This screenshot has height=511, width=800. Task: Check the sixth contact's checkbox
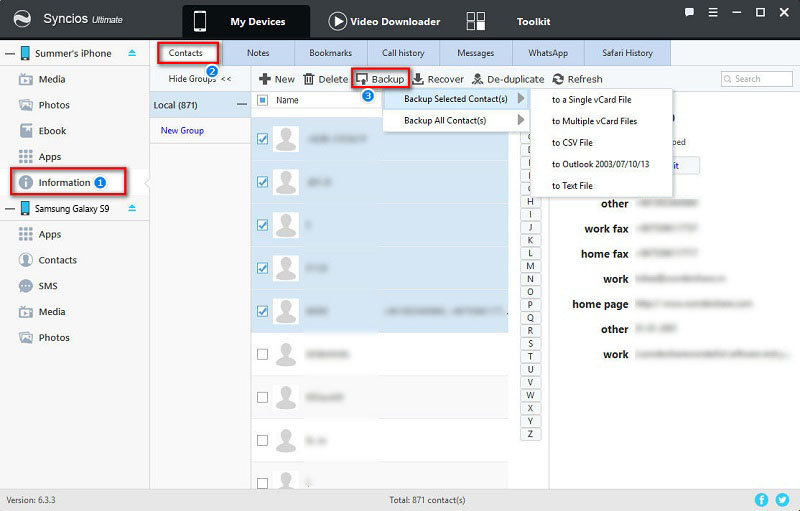pyautogui.click(x=262, y=354)
